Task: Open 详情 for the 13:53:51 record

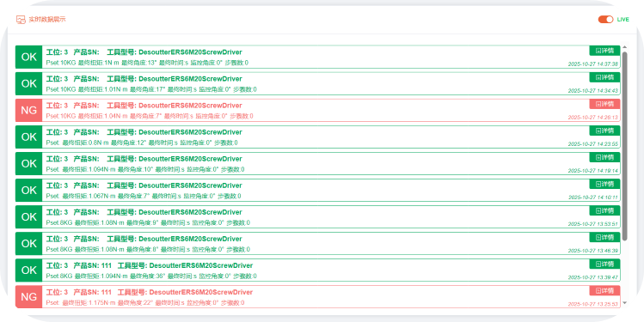Action: [x=604, y=210]
